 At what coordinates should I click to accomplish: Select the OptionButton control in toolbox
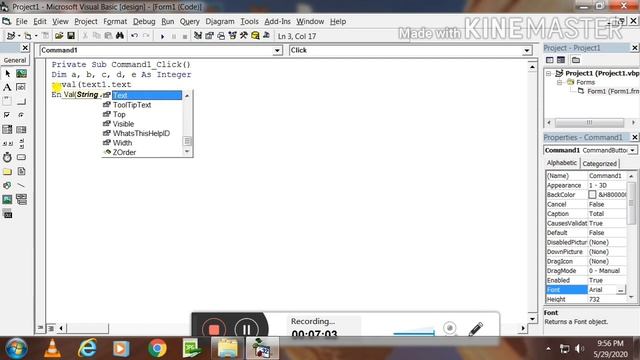pyautogui.click(x=21, y=115)
